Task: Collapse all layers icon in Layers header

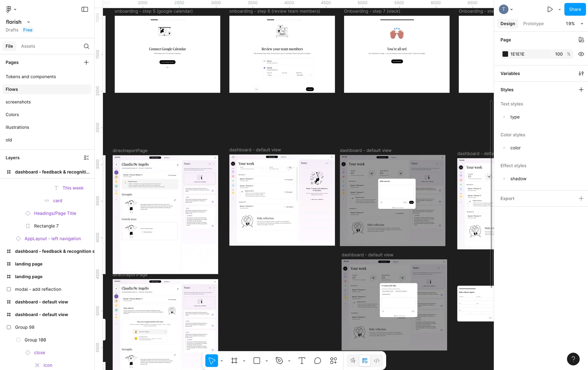Action: pos(86,158)
